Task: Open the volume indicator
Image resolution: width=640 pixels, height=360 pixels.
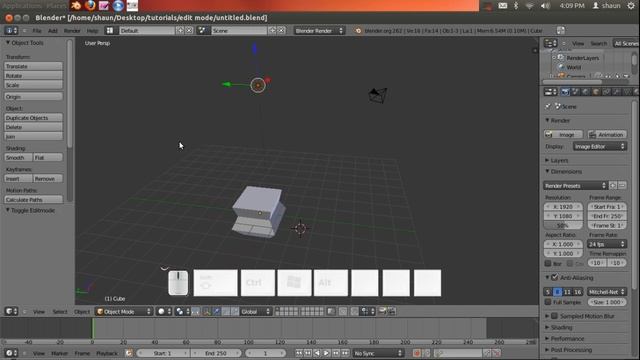Action: [x=545, y=6]
